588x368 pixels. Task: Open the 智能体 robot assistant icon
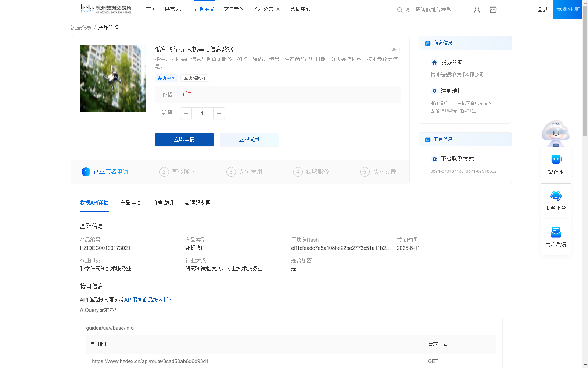[556, 160]
